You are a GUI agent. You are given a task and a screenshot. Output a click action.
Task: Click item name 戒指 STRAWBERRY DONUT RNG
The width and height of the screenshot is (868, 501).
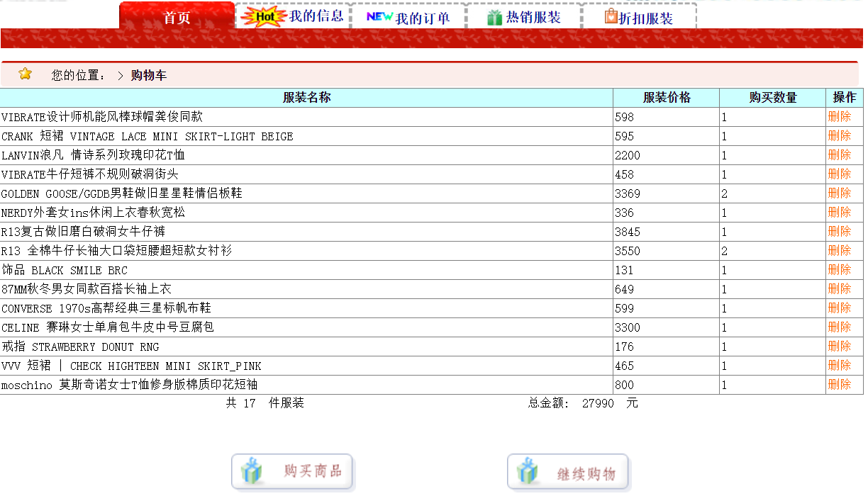(80, 347)
